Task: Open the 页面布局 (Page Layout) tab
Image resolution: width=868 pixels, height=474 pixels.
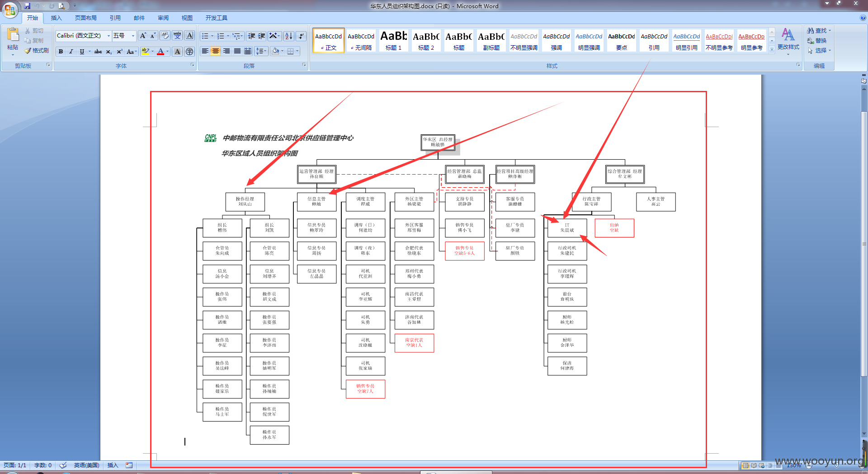Action: [x=86, y=18]
